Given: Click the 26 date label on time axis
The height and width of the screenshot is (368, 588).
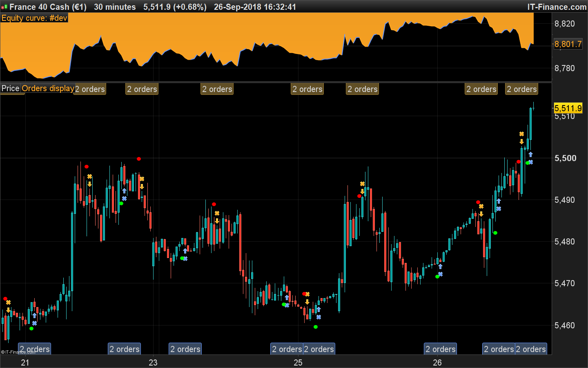Looking at the screenshot, I should click(x=437, y=363).
